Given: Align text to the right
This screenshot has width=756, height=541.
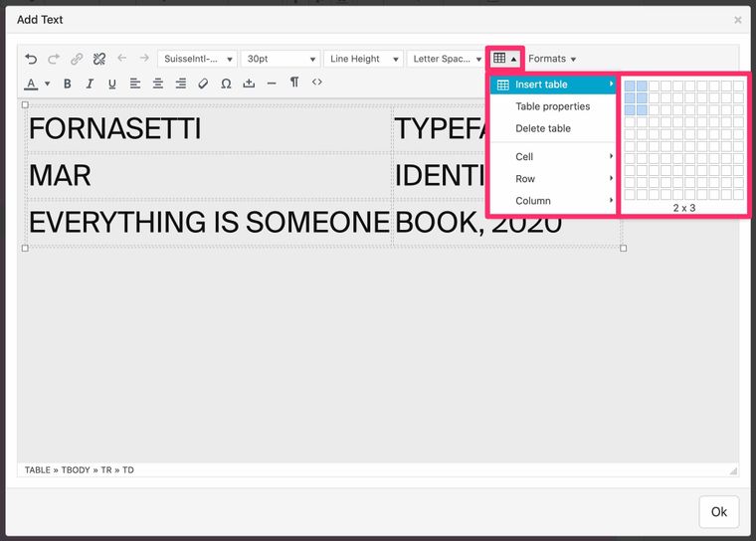Looking at the screenshot, I should click(x=180, y=84).
